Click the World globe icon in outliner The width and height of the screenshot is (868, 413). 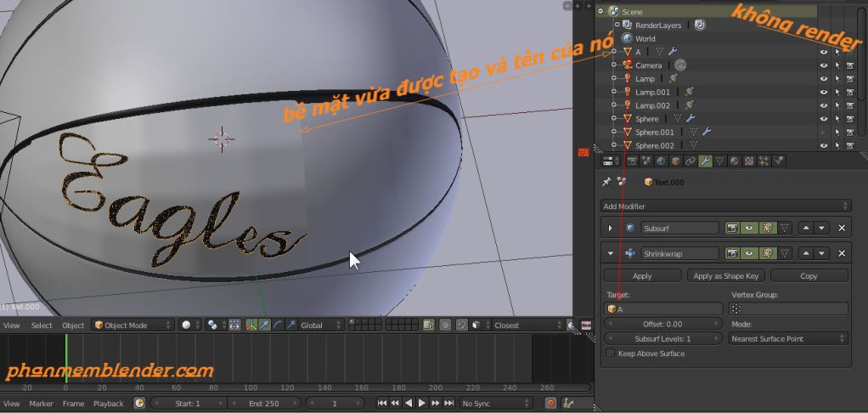click(627, 38)
